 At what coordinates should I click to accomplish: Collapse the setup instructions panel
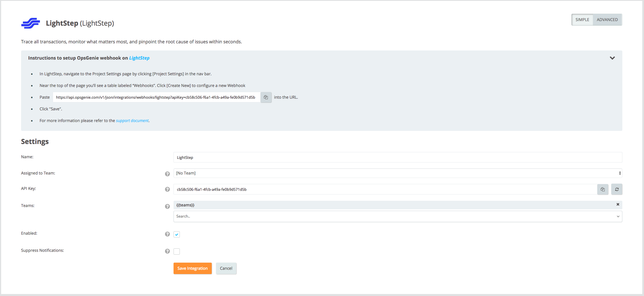click(612, 58)
